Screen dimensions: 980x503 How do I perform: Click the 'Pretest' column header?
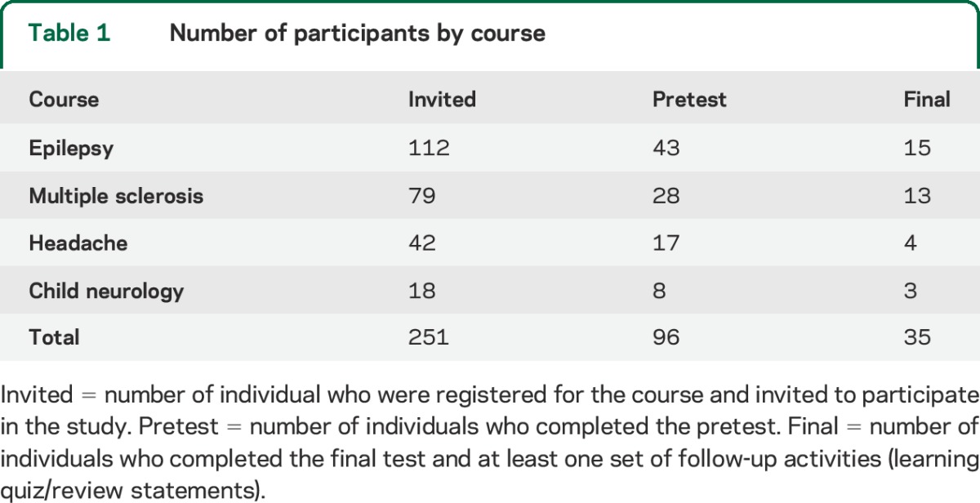(x=689, y=100)
